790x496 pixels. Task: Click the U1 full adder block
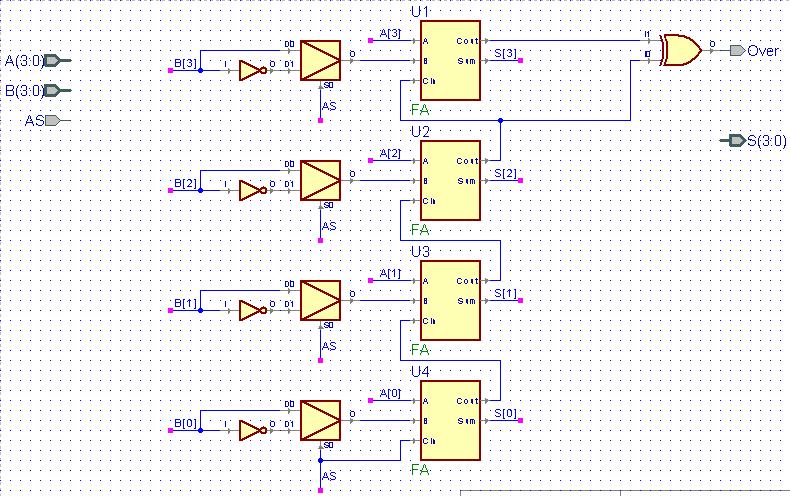pos(450,60)
